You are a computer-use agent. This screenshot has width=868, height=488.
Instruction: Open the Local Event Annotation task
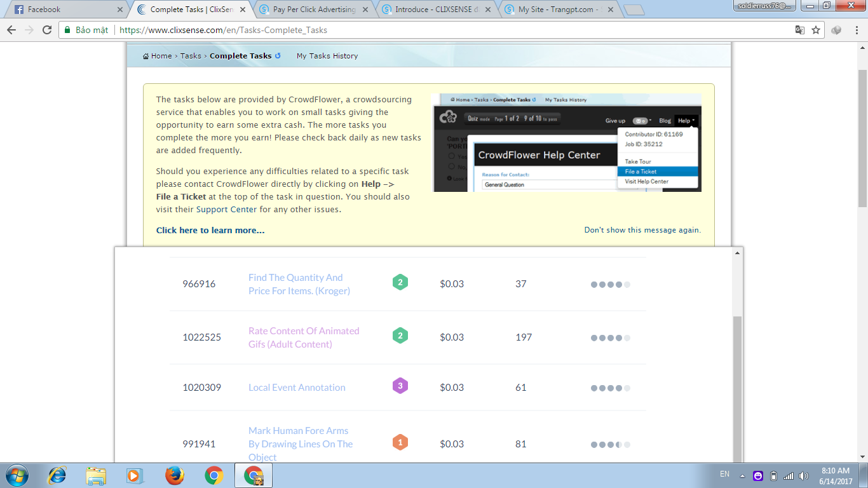click(x=297, y=388)
